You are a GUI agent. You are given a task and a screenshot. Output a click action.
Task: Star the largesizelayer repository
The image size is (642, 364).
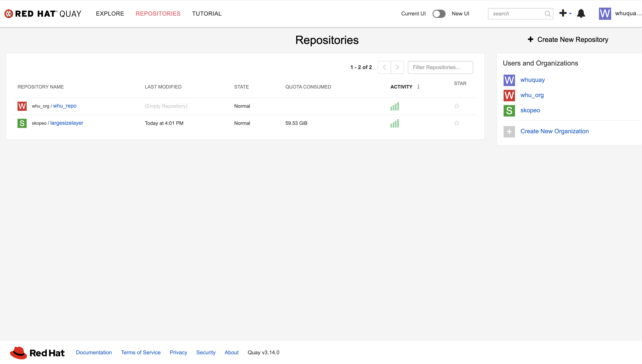[x=456, y=123]
